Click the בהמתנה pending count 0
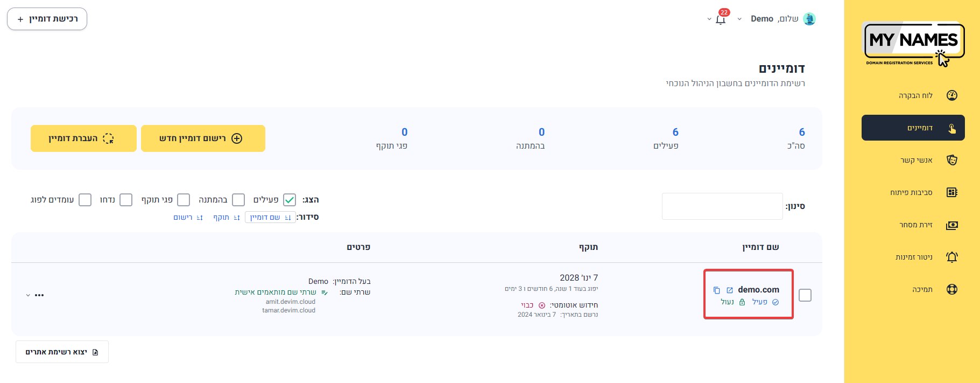The height and width of the screenshot is (383, 980). point(541,132)
